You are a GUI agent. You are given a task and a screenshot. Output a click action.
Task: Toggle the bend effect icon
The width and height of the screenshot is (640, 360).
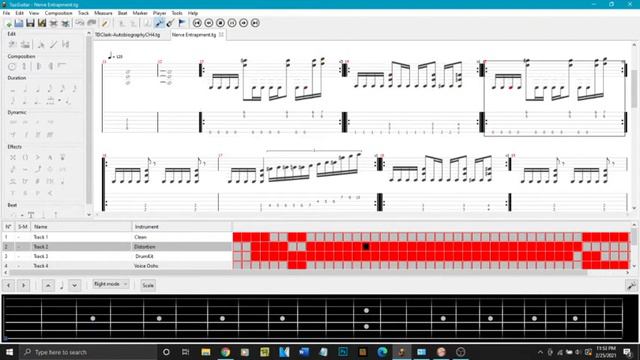point(38,169)
